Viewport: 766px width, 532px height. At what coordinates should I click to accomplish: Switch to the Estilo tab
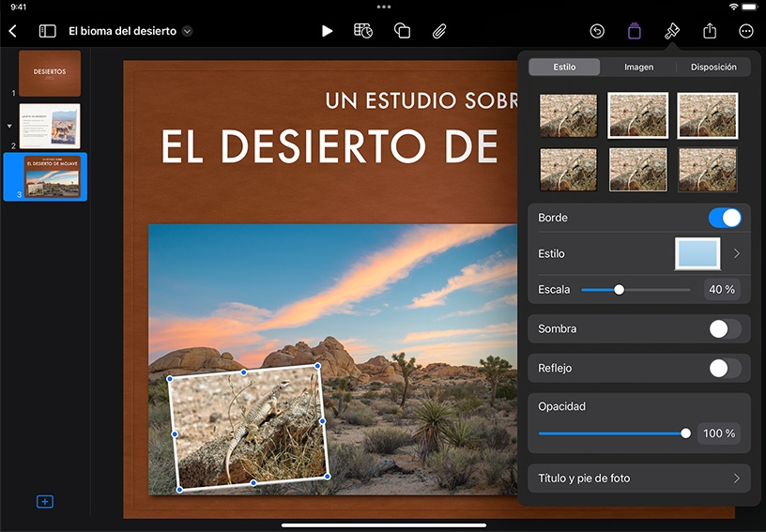tap(564, 67)
